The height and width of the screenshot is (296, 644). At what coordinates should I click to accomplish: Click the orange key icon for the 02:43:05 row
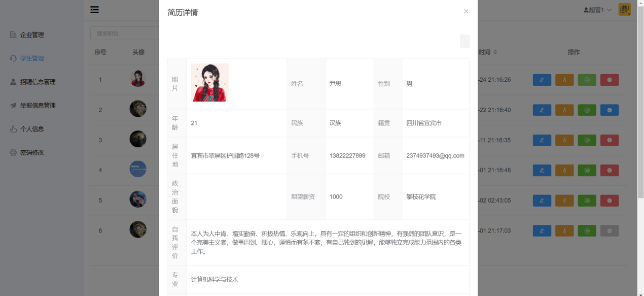tap(564, 201)
